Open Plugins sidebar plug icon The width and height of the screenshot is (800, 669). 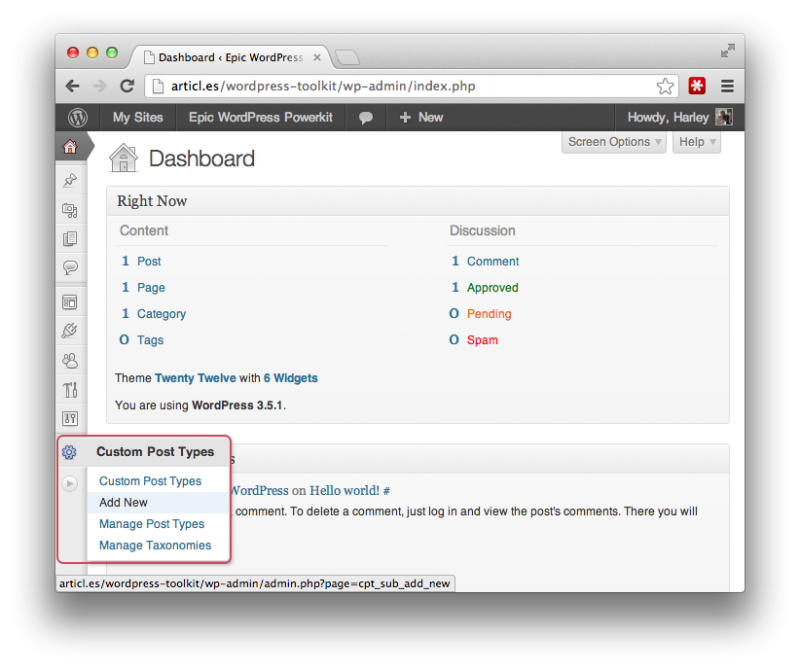[x=70, y=331]
